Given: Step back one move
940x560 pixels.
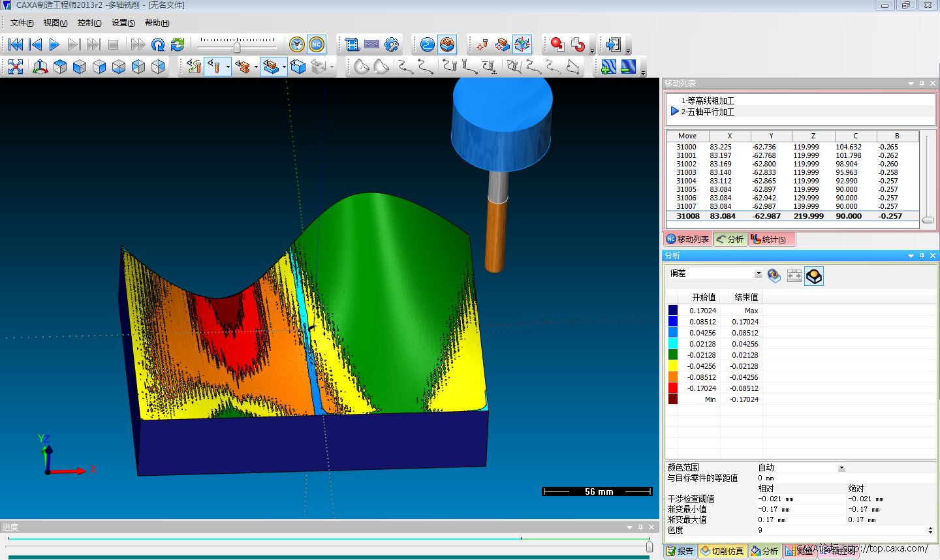Looking at the screenshot, I should (35, 44).
